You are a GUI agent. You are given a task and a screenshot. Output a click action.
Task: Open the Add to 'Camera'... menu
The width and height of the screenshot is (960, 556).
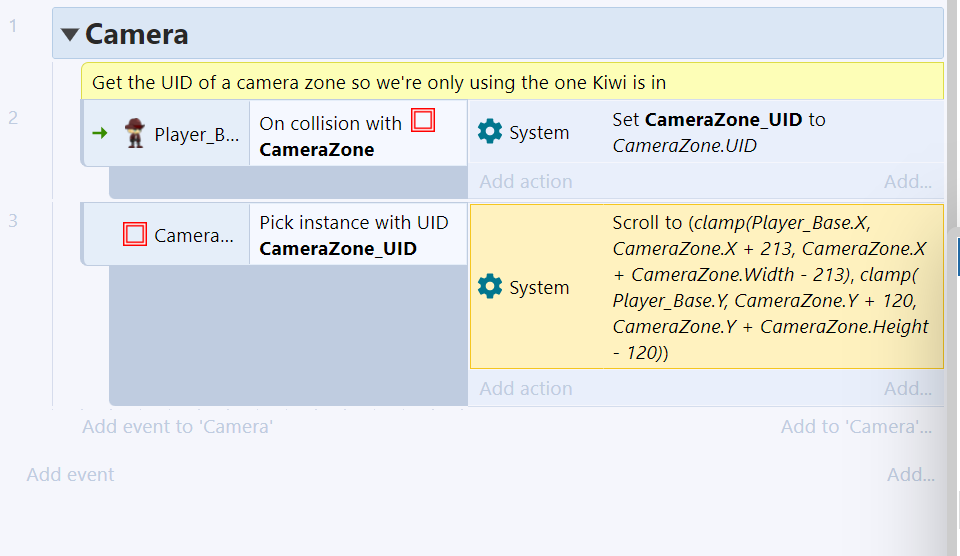point(857,426)
